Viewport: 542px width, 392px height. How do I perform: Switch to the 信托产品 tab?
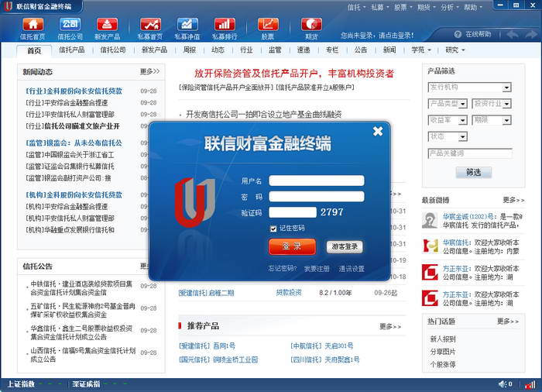coord(72,50)
